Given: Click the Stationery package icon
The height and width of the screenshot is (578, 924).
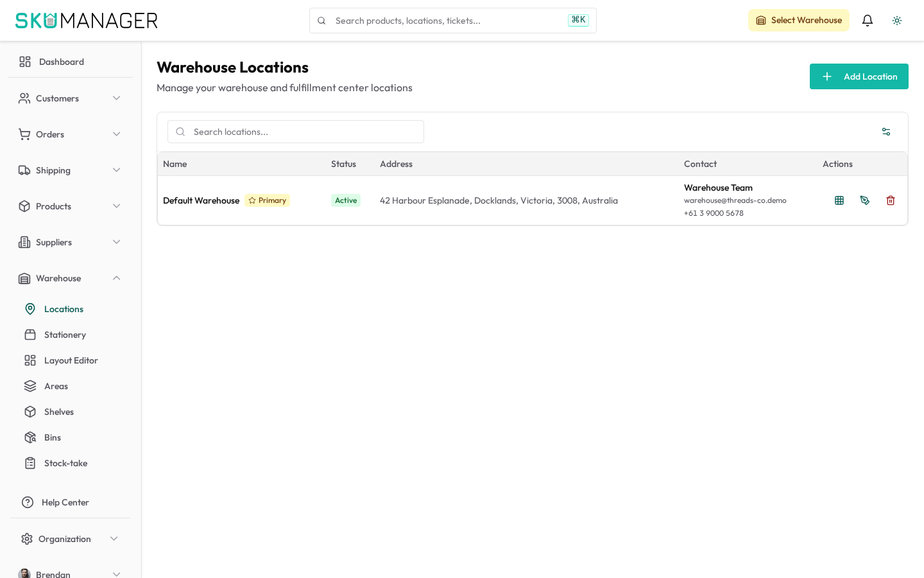Looking at the screenshot, I should 30,335.
